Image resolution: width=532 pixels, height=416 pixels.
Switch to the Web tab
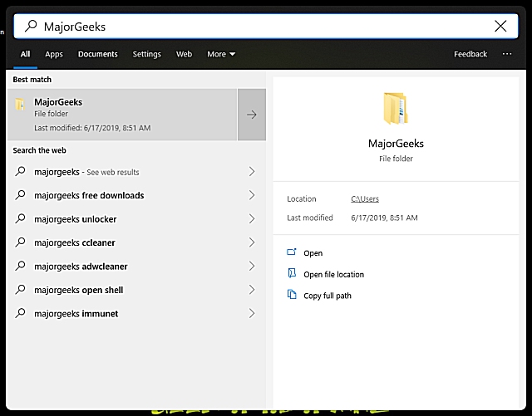(184, 54)
